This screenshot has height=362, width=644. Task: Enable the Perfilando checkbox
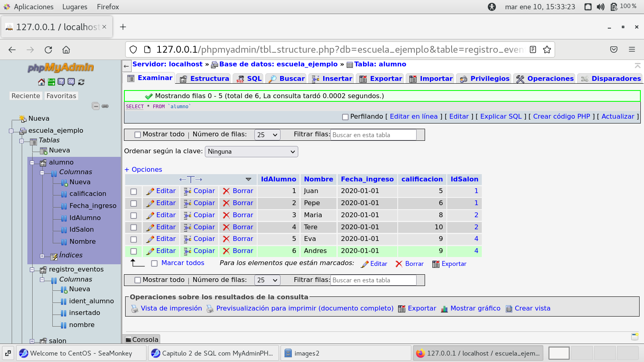click(x=345, y=117)
